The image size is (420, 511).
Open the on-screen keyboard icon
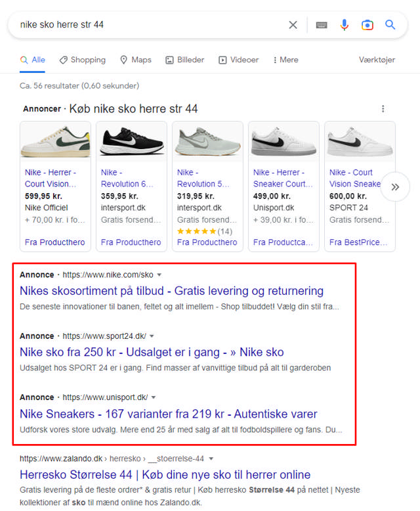click(322, 25)
